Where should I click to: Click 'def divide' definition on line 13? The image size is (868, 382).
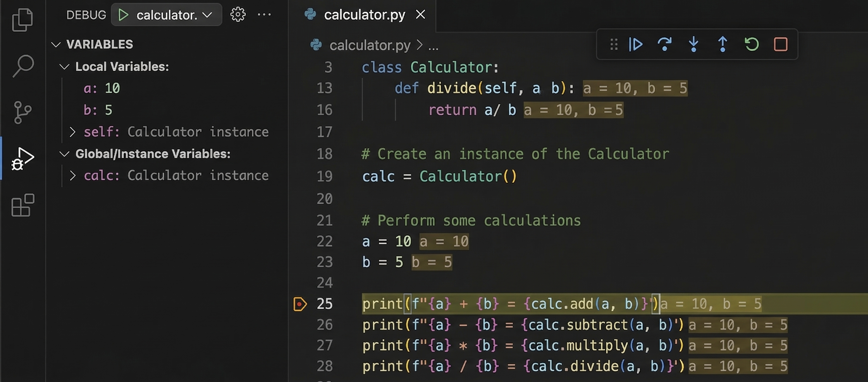click(x=484, y=88)
